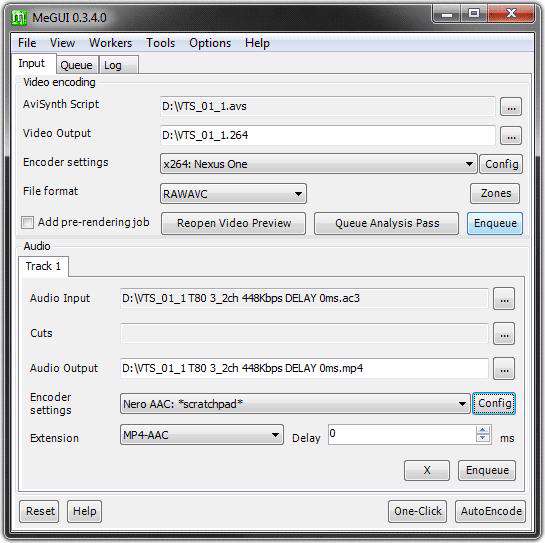545x543 pixels.
Task: Click Queue Analysis Pass
Action: tap(387, 224)
